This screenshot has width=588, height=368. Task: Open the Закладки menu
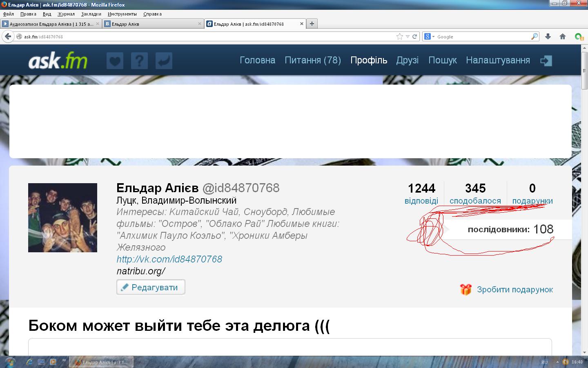click(91, 14)
